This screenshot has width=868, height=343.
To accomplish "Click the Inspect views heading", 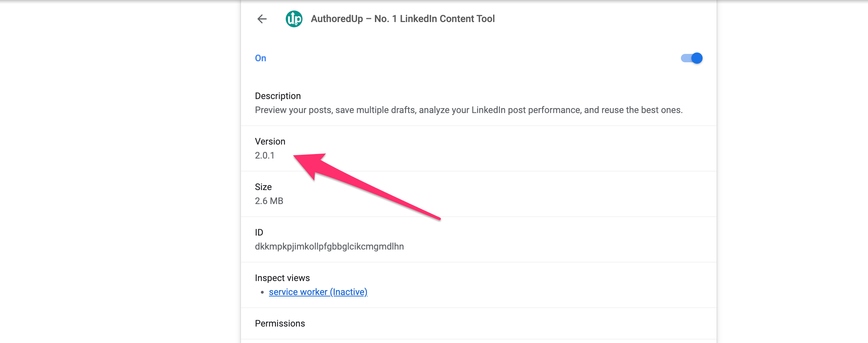I will coord(282,278).
